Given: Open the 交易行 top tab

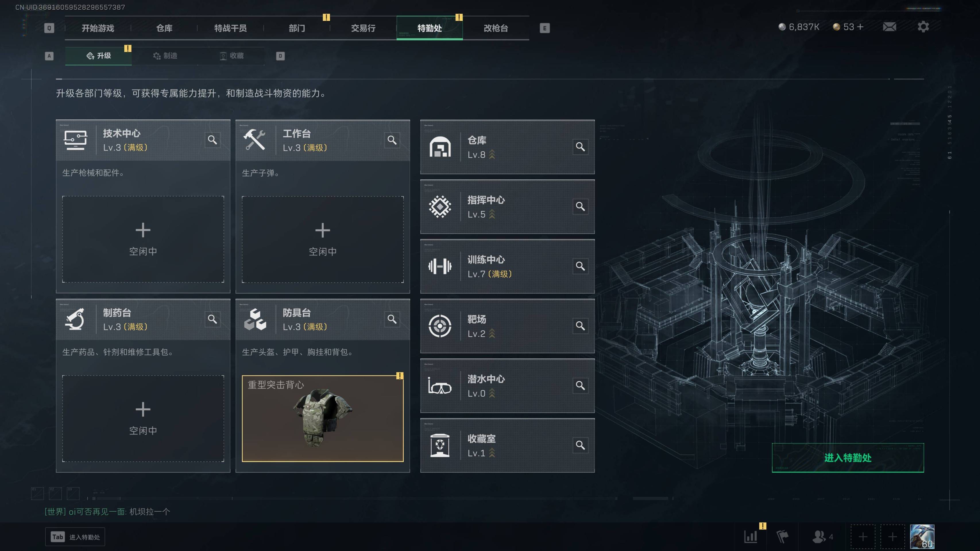Looking at the screenshot, I should pyautogui.click(x=363, y=28).
